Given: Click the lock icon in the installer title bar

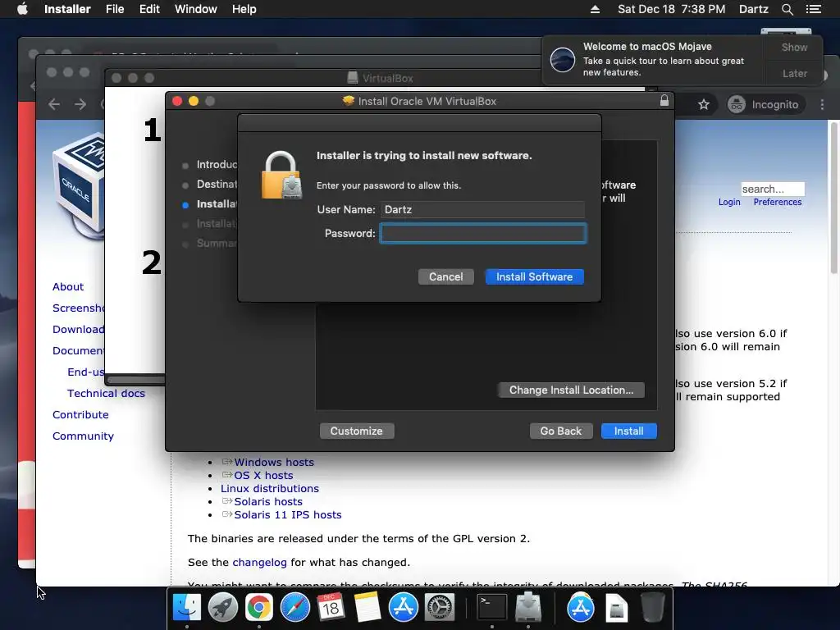Looking at the screenshot, I should (x=664, y=101).
